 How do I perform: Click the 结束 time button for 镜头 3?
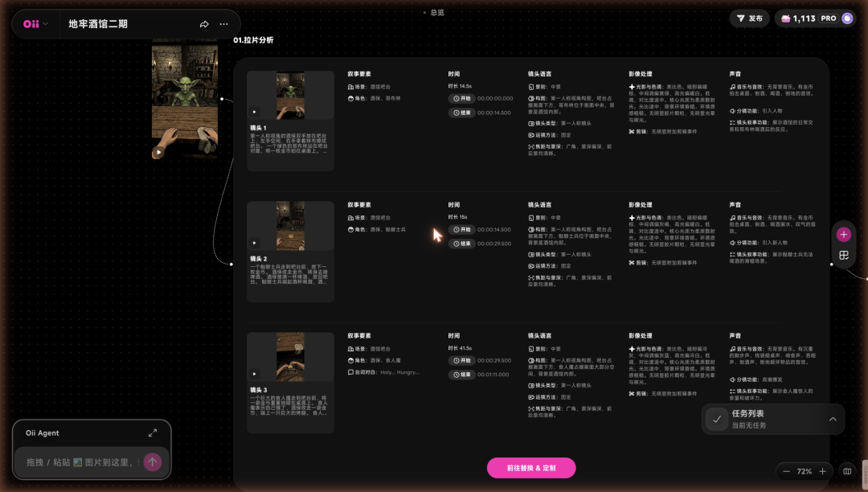pos(461,375)
